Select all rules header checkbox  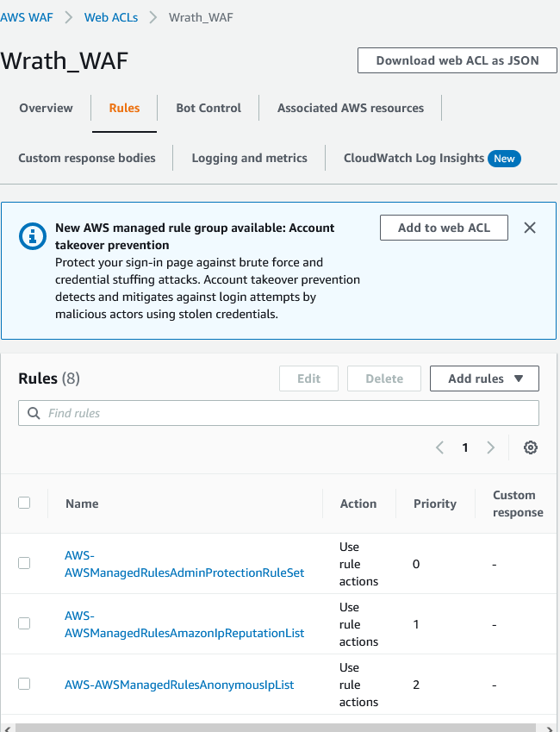coord(24,503)
